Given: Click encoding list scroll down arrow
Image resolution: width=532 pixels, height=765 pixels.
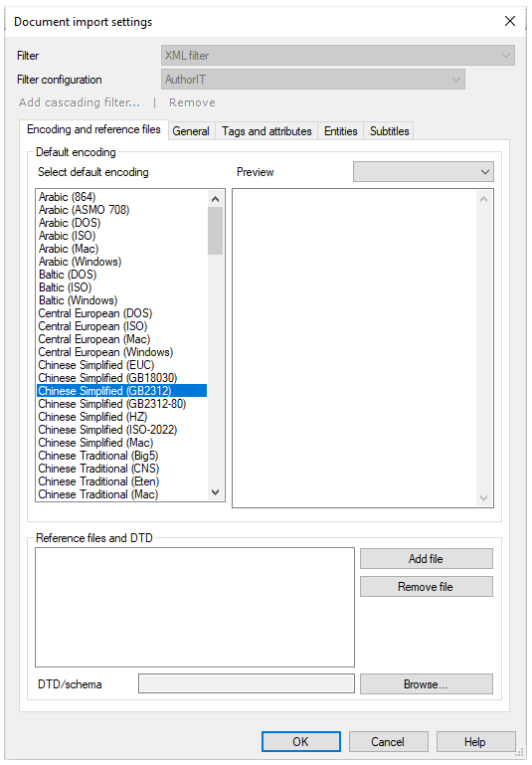Looking at the screenshot, I should pyautogui.click(x=215, y=492).
